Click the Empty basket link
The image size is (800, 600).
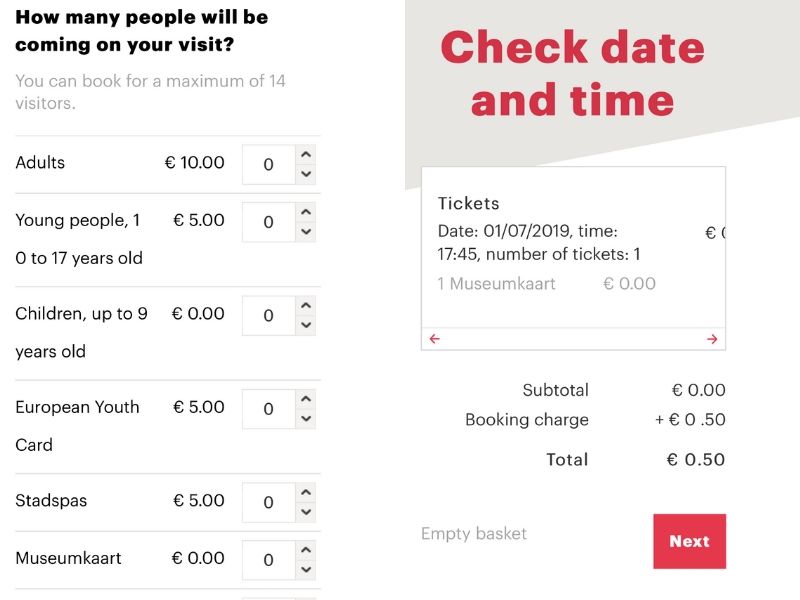click(x=473, y=534)
